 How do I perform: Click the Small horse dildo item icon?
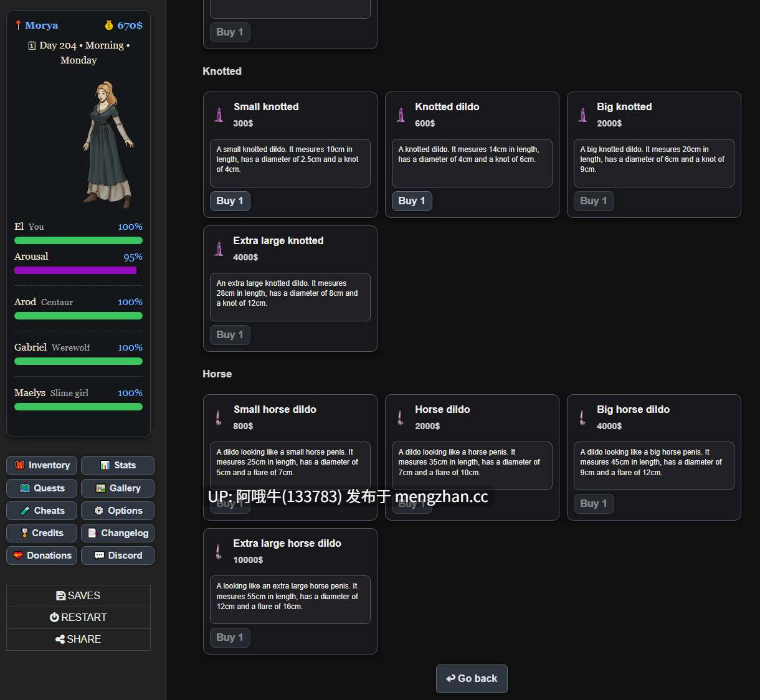(x=219, y=417)
